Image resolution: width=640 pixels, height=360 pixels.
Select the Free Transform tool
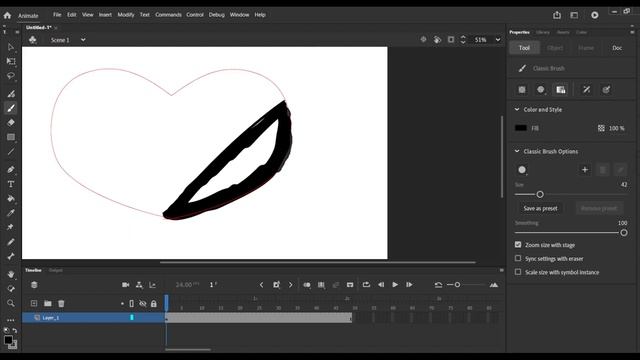tap(11, 61)
